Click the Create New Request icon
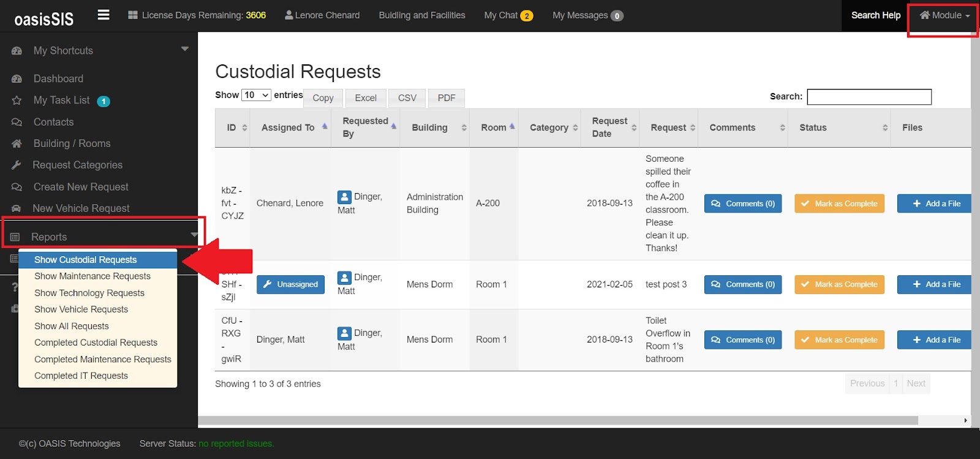Screen dimensions: 980x459 click(x=17, y=187)
